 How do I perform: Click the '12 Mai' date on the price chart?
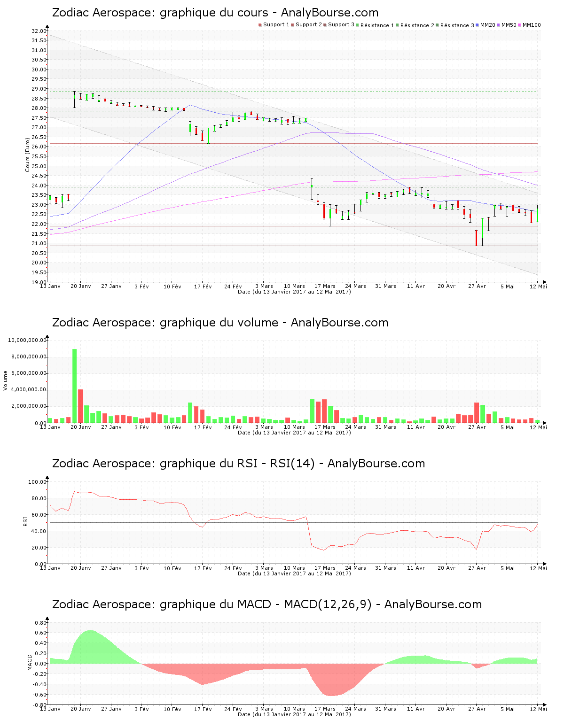coord(538,286)
